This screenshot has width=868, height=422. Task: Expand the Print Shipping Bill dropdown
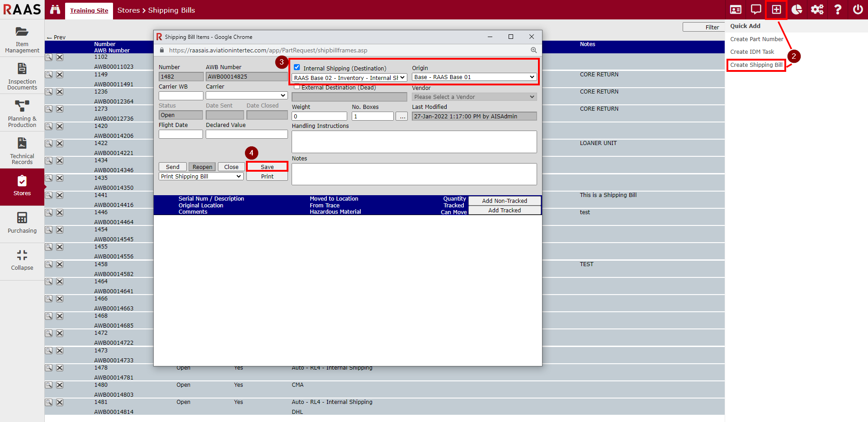point(201,177)
